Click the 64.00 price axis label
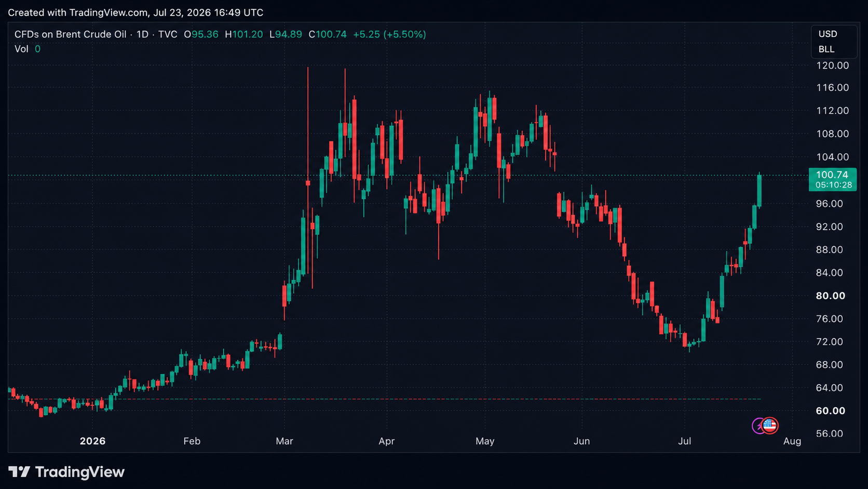868x489 pixels. [830, 388]
